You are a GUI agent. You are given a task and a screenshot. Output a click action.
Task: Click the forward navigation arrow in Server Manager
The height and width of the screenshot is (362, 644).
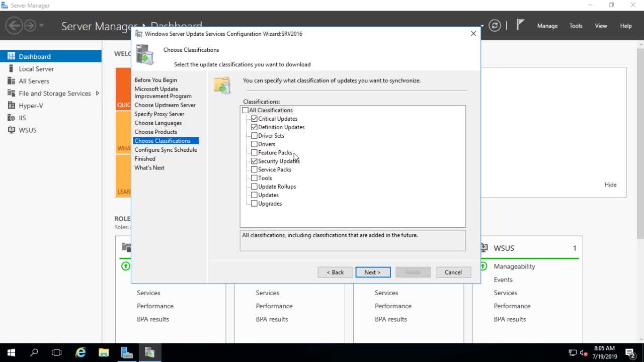coord(30,26)
